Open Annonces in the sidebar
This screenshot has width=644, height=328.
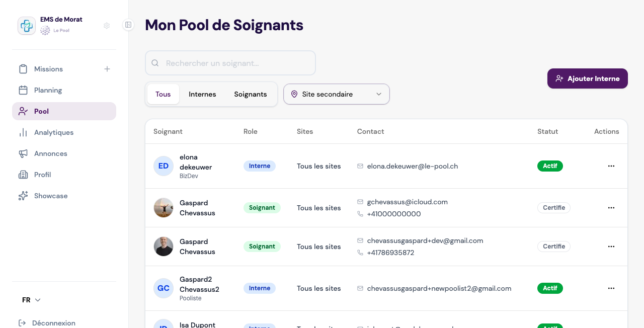[64, 153]
